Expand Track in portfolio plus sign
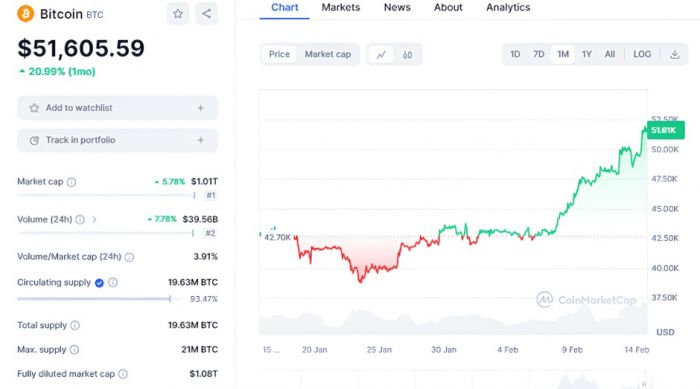This screenshot has height=389, width=700. [200, 140]
